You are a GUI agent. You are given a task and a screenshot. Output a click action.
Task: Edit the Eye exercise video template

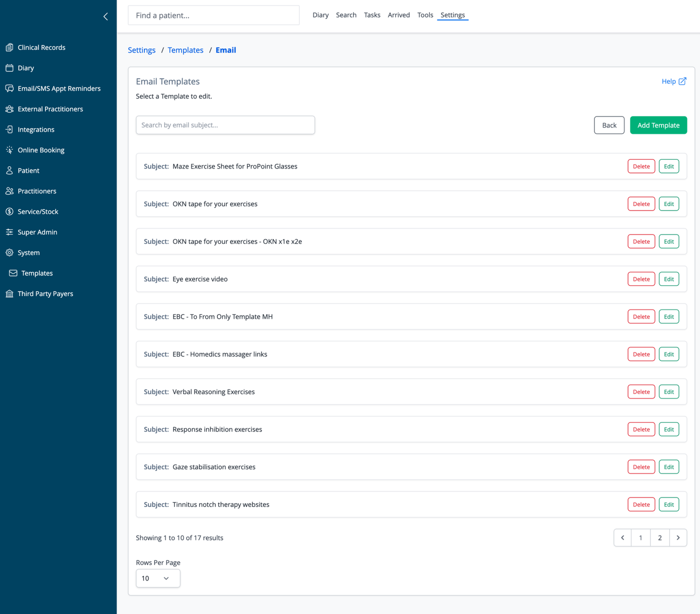(x=669, y=279)
